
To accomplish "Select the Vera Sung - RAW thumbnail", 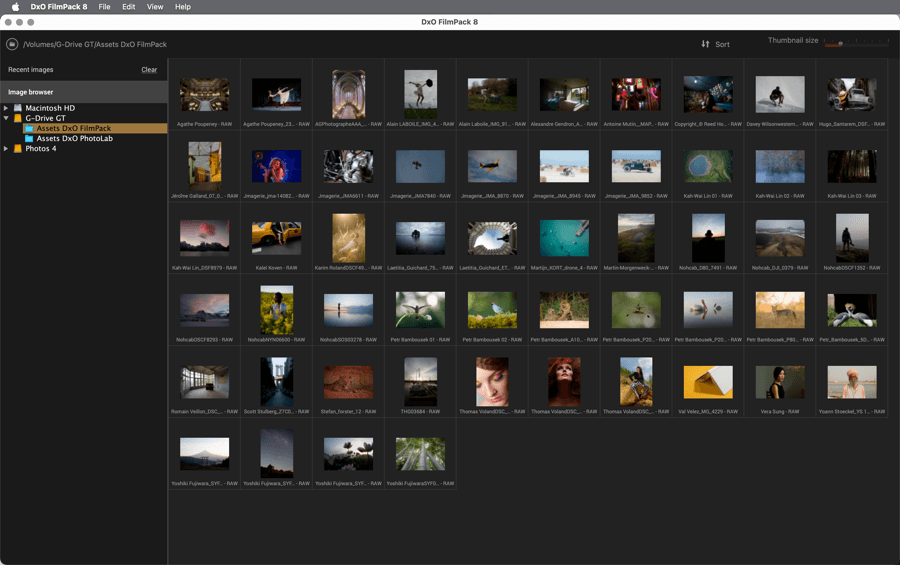I will [x=780, y=382].
